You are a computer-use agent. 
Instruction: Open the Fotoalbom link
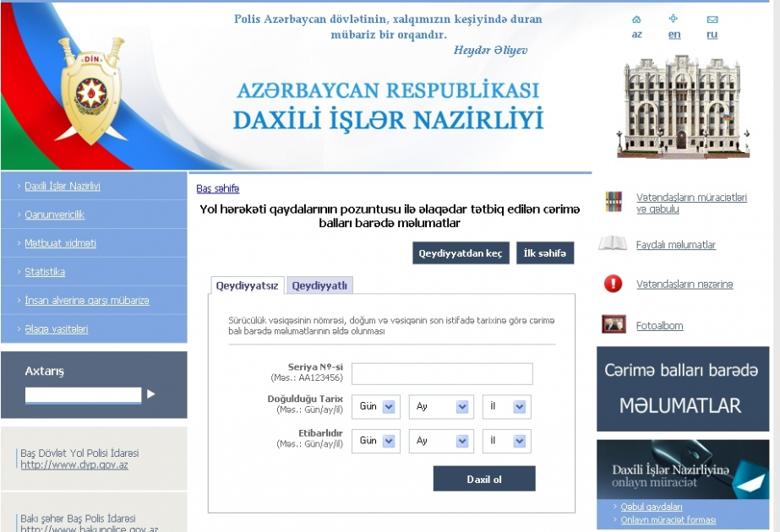click(660, 326)
